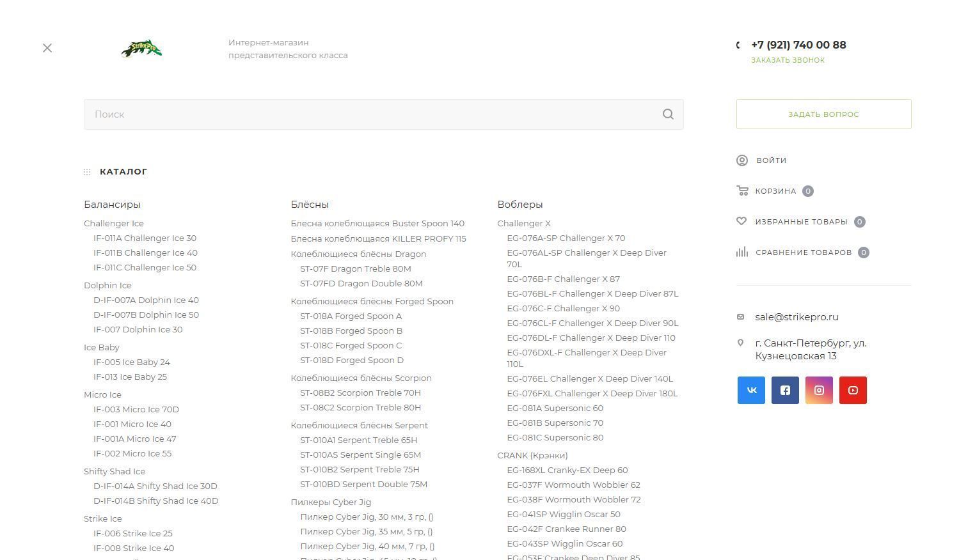Select EG-081B Supersonic 70
Screen dimensions: 959x560
click(x=555, y=423)
